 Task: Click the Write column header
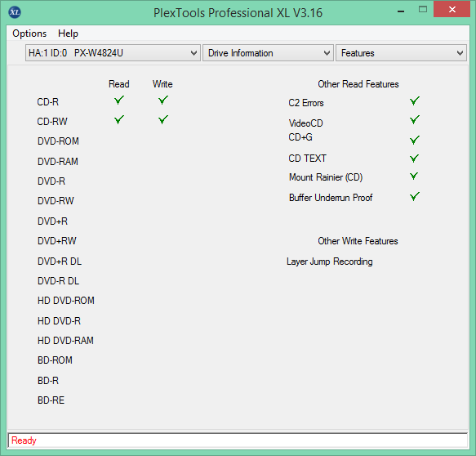tap(162, 84)
